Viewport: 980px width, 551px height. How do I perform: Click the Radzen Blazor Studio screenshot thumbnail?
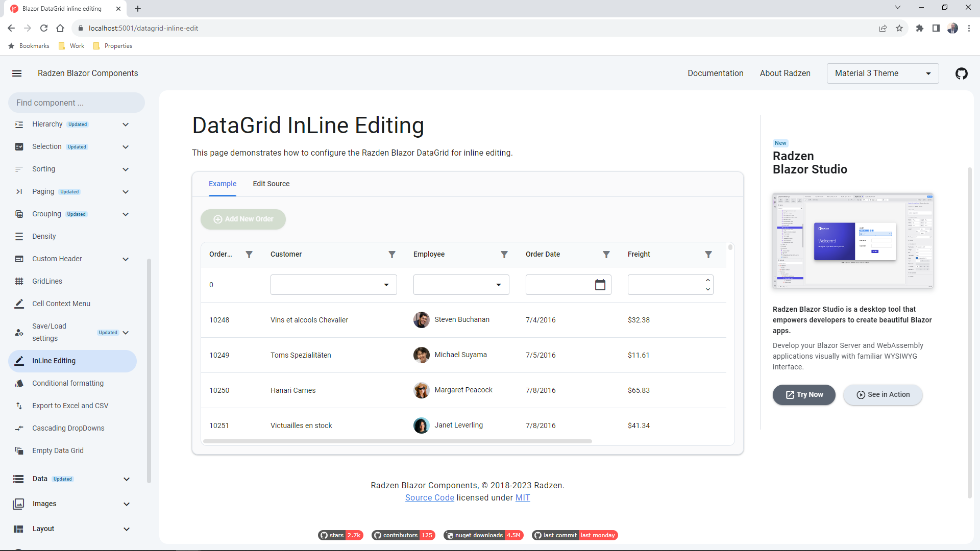coord(853,241)
